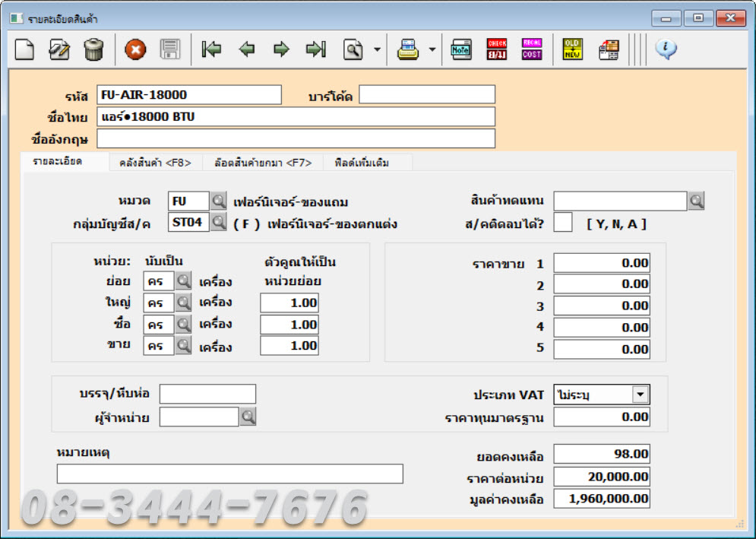Viewport: 756px width, 539px height.
Task: Open the ประเภท VAT dropdown
Action: [x=641, y=395]
